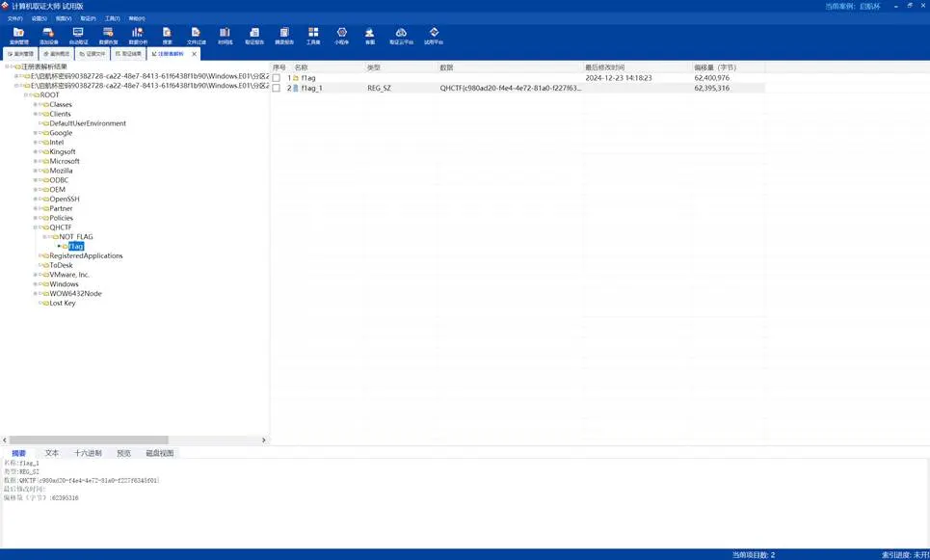The width and height of the screenshot is (930, 560).
Task: Collapse the NOT_FLAG key
Action: pos(44,237)
